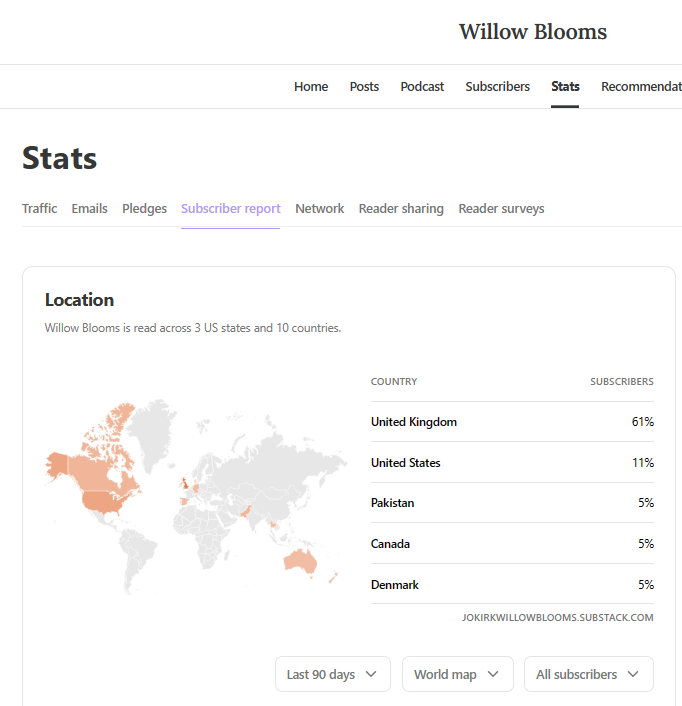This screenshot has height=706, width=682.
Task: Click the United States on the map
Action: [x=103, y=501]
